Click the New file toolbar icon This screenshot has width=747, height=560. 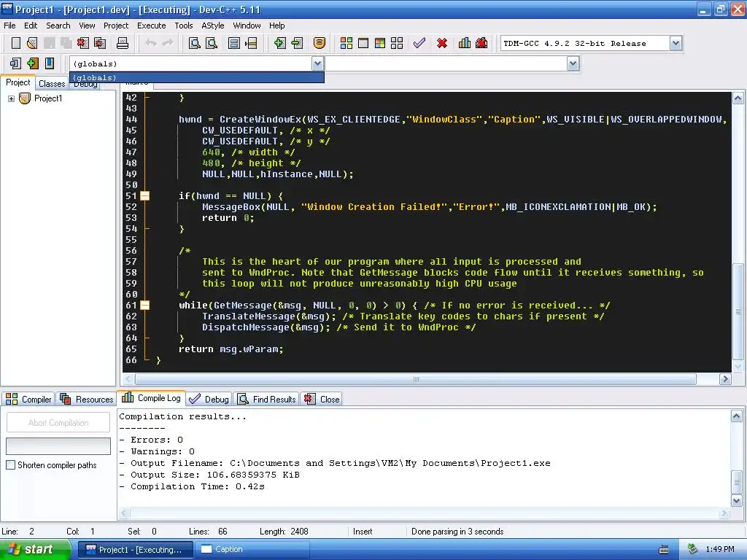point(16,43)
